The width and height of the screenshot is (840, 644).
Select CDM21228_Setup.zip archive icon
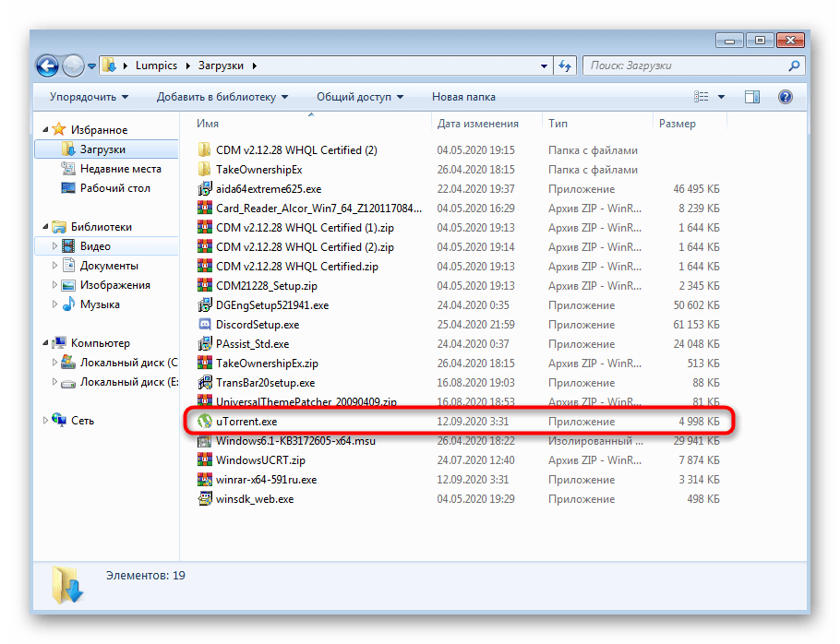[x=204, y=285]
